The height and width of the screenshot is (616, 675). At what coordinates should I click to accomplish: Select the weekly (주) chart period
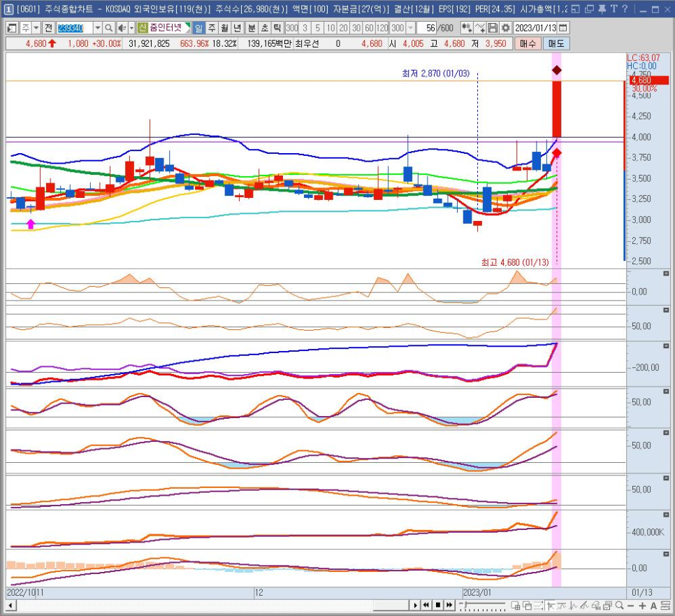click(x=212, y=28)
